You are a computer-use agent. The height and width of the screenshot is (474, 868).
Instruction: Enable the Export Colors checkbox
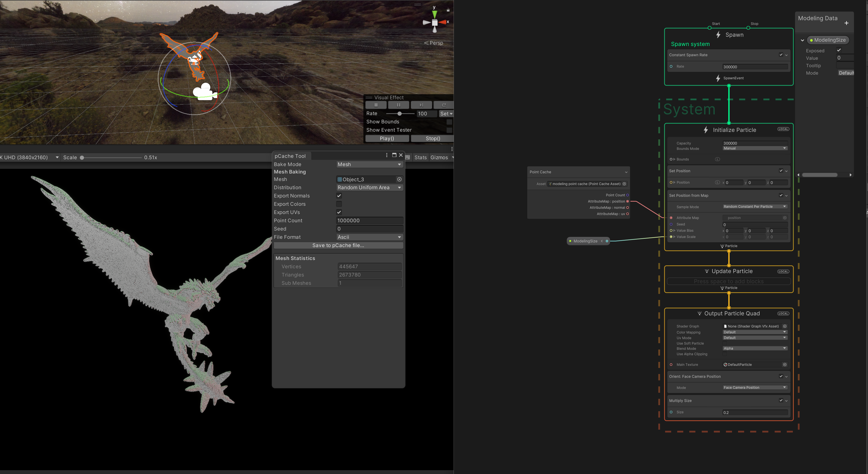pos(339,204)
